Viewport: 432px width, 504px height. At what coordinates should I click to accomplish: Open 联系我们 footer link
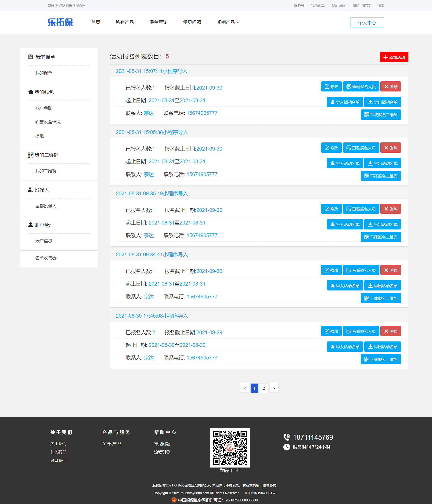tap(58, 460)
